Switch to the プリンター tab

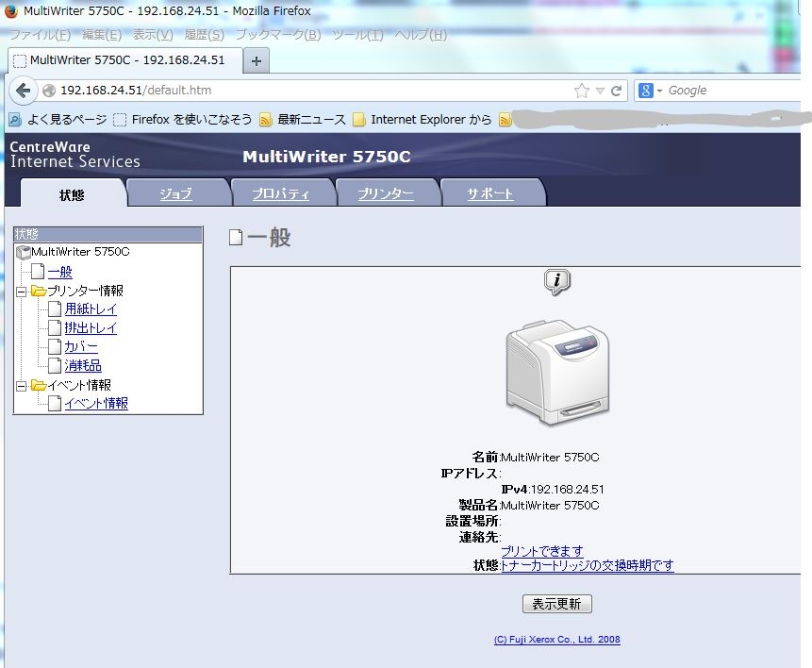point(386,193)
